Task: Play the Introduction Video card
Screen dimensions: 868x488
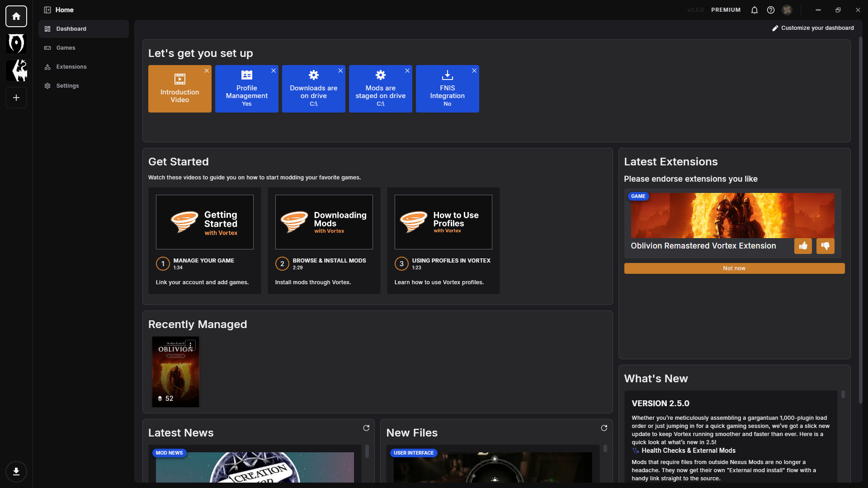Action: 180,89
